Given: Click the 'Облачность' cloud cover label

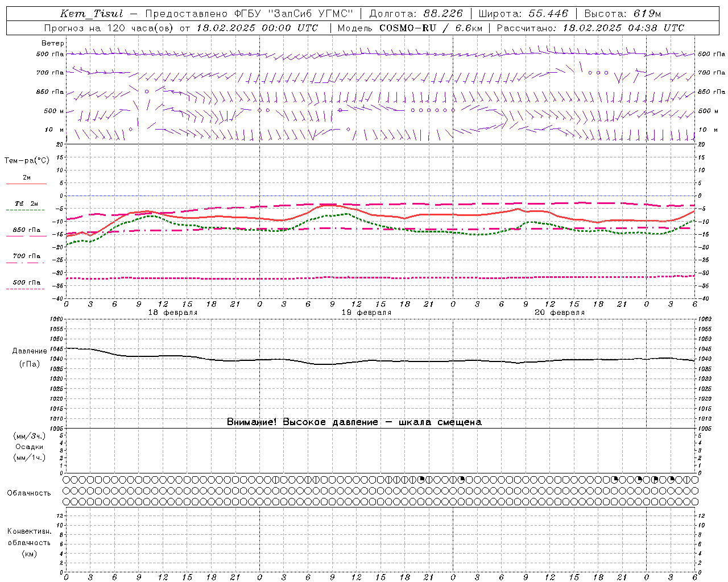Looking at the screenshot, I should coord(29,493).
